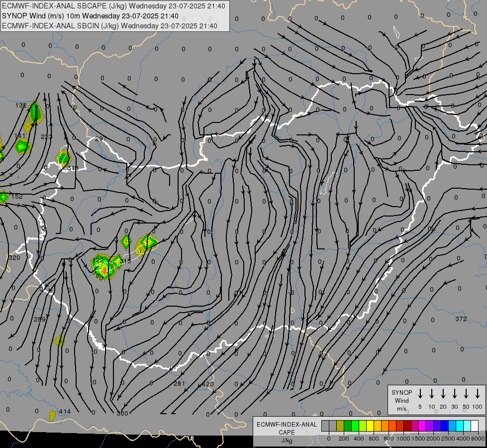This screenshot has height=448, width=487.
Task: Click the map value 152
Action: click(x=17, y=197)
